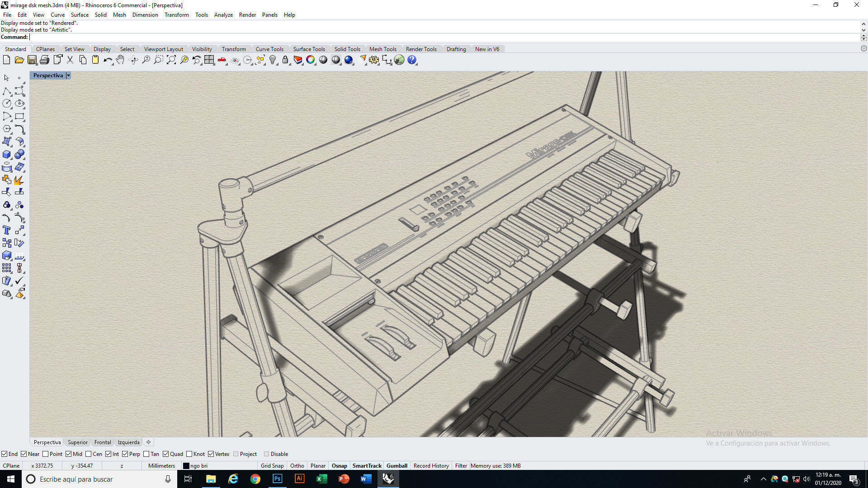Switch to the Mesh Tools toolbar tab
The height and width of the screenshot is (488, 868).
click(x=382, y=49)
